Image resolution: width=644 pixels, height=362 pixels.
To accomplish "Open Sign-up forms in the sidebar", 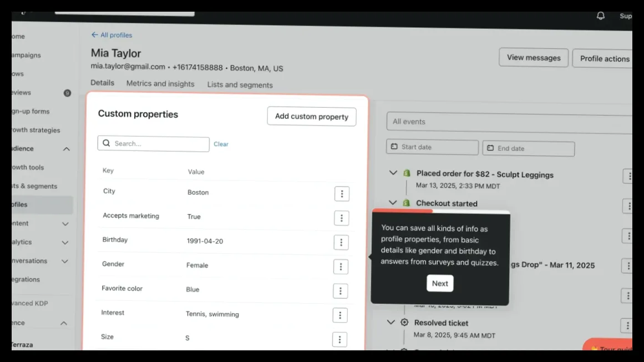I will 31,112.
